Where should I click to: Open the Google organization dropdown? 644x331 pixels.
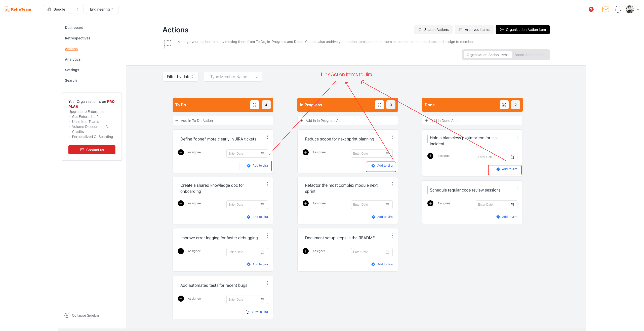63,9
